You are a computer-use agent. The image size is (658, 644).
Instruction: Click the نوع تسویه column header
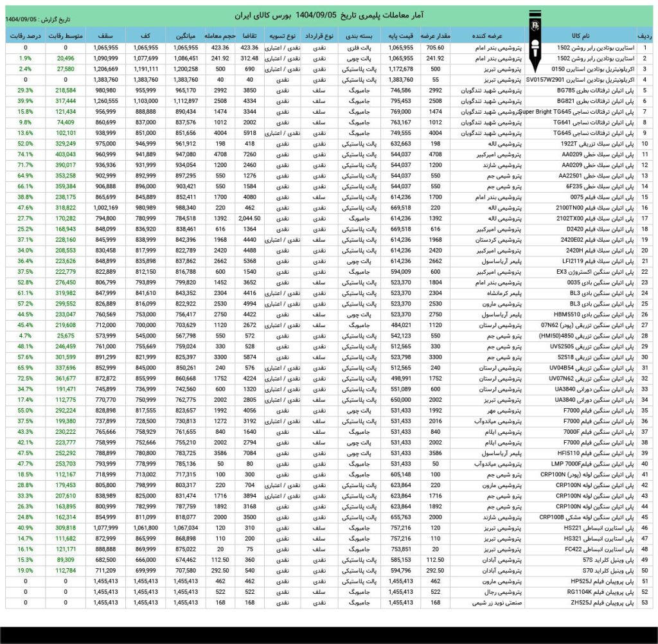[283, 36]
